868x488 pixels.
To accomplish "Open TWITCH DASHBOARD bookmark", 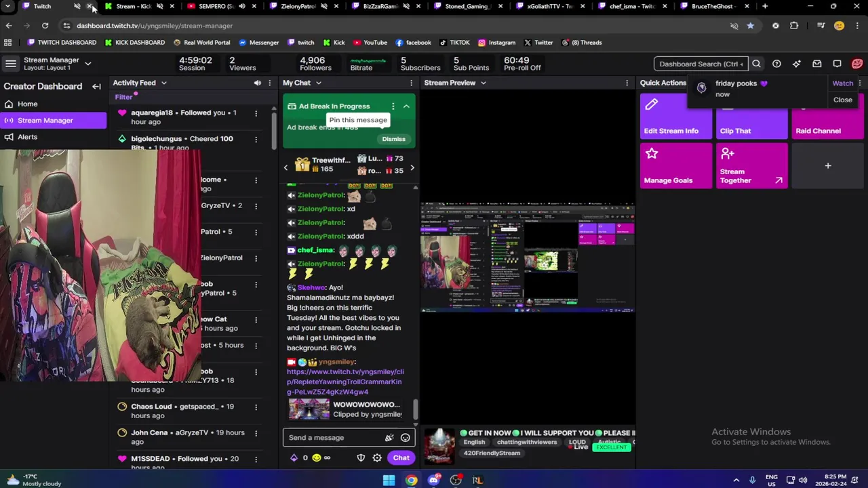I will pos(62,42).
